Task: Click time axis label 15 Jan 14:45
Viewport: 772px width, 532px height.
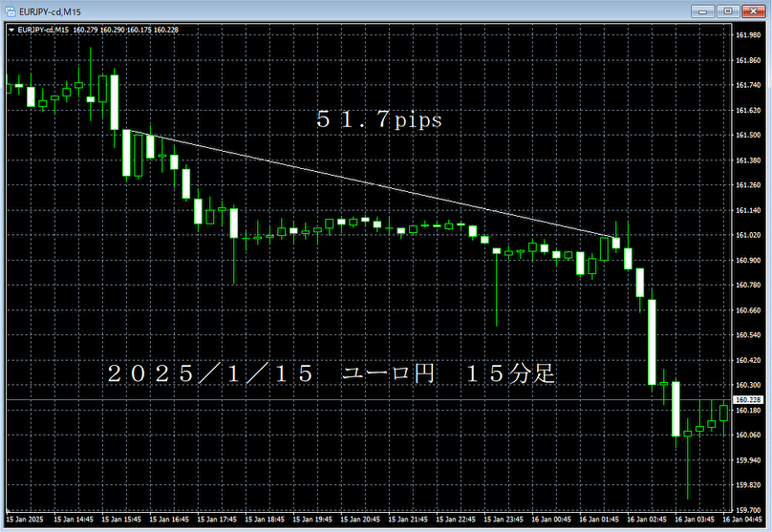Action: [x=74, y=520]
